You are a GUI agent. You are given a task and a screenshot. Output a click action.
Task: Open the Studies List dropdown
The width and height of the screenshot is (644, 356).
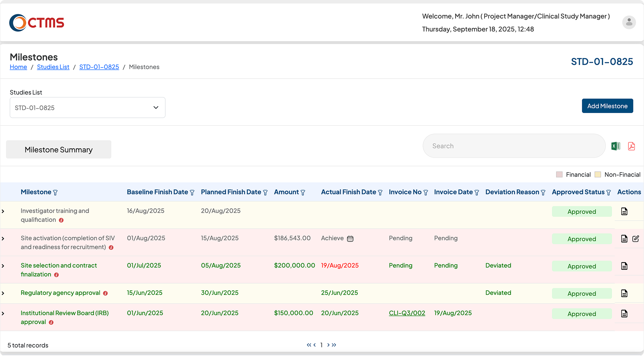(87, 107)
